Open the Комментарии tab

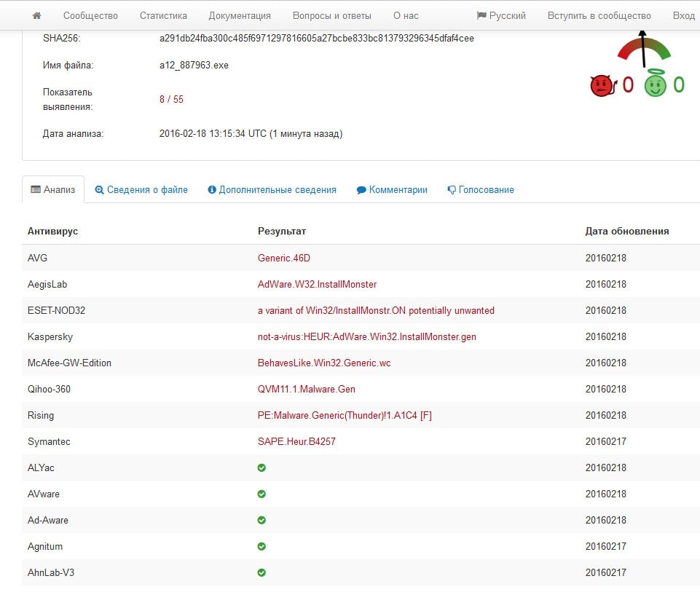[392, 189]
